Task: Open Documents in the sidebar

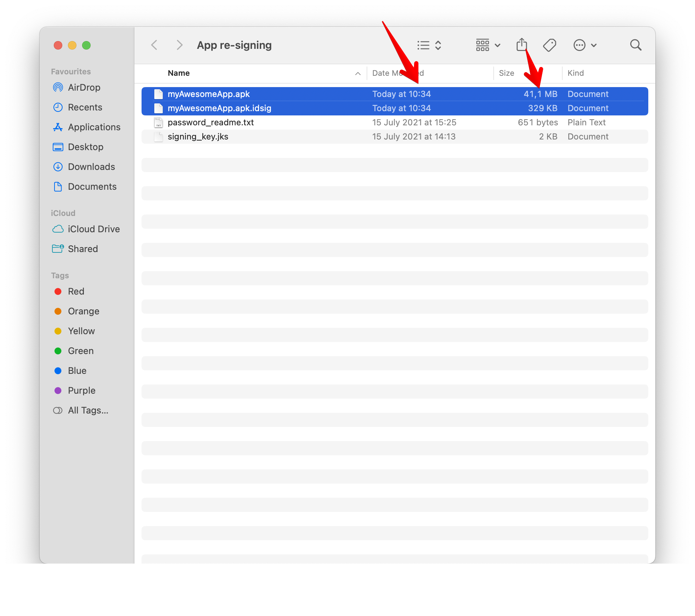Action: (x=92, y=187)
